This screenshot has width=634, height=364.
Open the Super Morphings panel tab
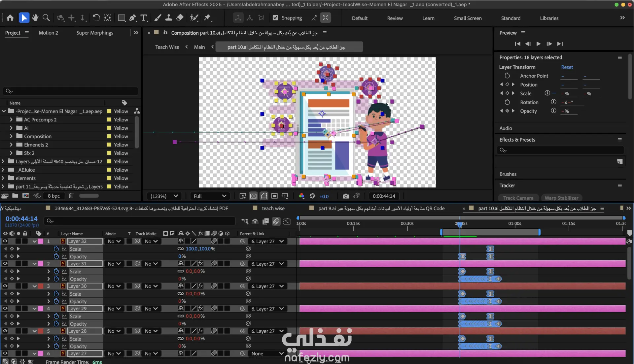(x=95, y=33)
